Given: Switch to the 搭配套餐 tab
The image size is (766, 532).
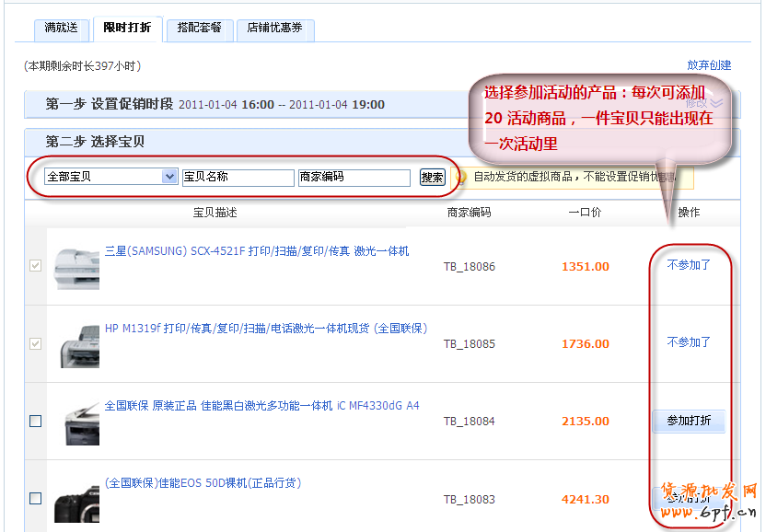Looking at the screenshot, I should (x=200, y=29).
